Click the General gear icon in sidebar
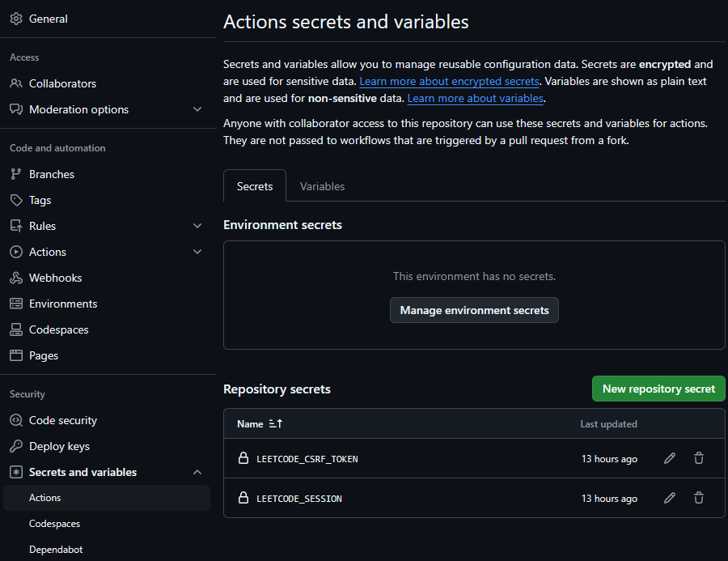Image resolution: width=728 pixels, height=561 pixels. click(16, 19)
